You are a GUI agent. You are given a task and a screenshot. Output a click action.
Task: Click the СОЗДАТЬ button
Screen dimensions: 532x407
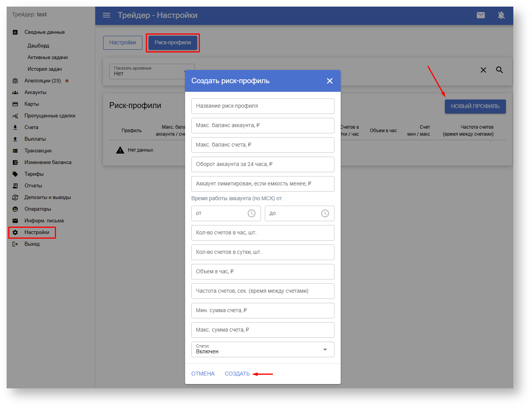[x=237, y=374]
